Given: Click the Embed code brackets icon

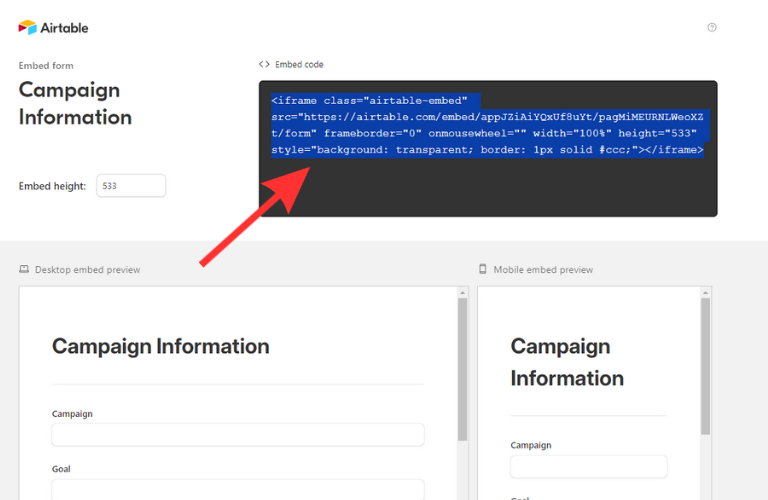Looking at the screenshot, I should 264,65.
